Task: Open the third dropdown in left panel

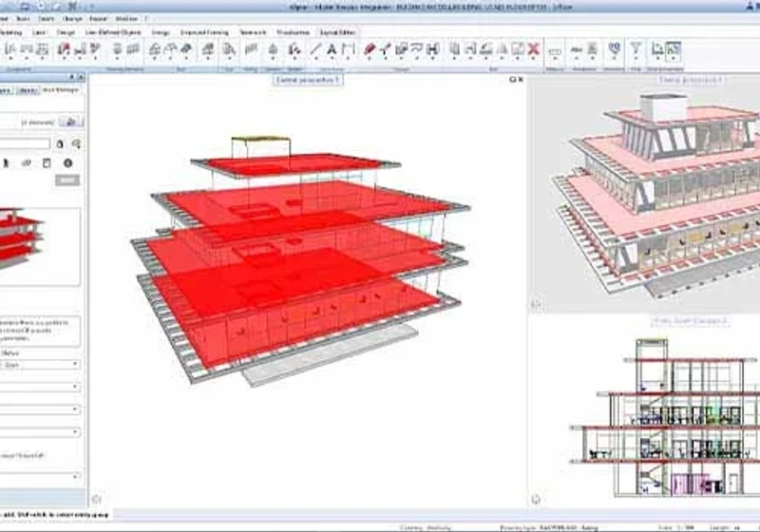Action: pyautogui.click(x=40, y=409)
